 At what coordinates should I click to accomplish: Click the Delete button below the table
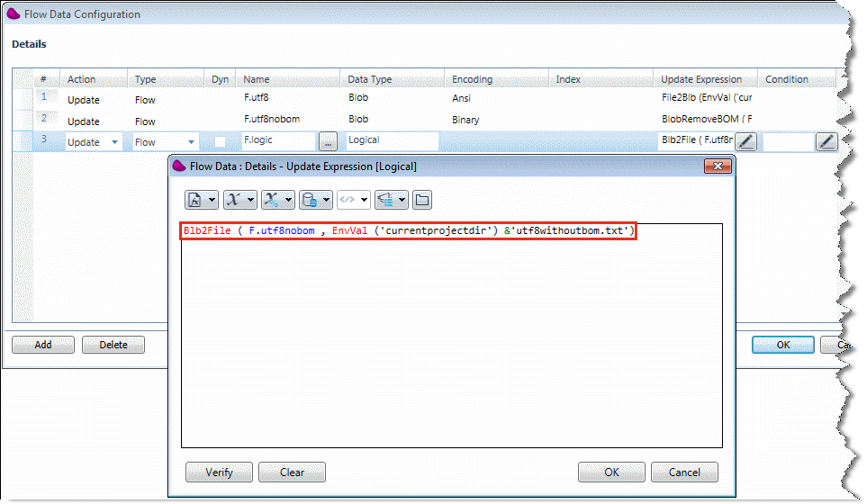[113, 345]
